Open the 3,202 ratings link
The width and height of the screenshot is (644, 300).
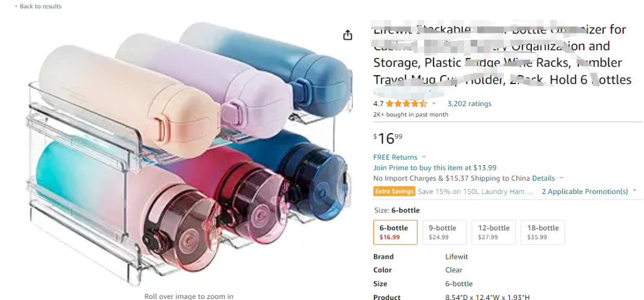pyautogui.click(x=469, y=104)
